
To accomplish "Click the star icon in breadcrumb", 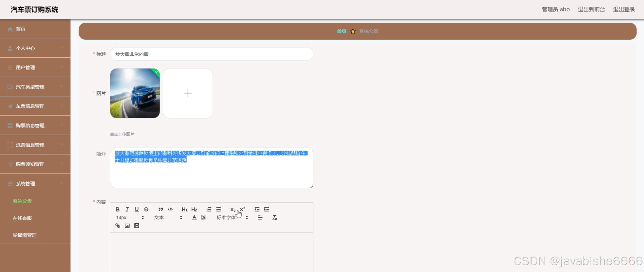I will click(x=353, y=31).
